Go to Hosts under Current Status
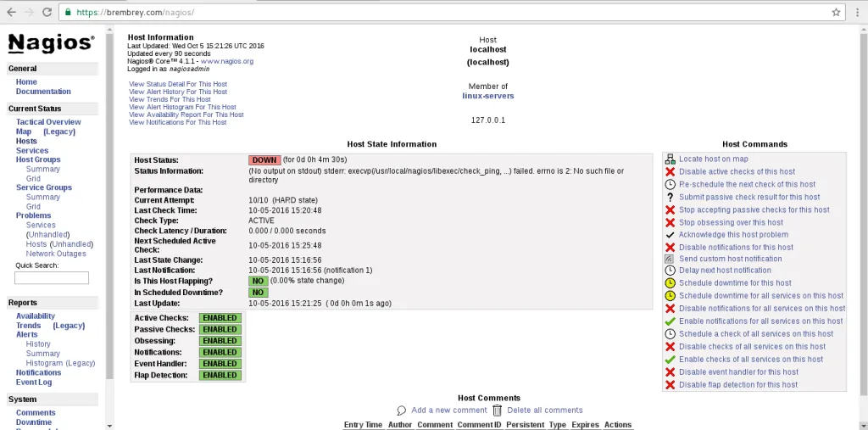Viewport: 868px width, 430px height. click(26, 142)
